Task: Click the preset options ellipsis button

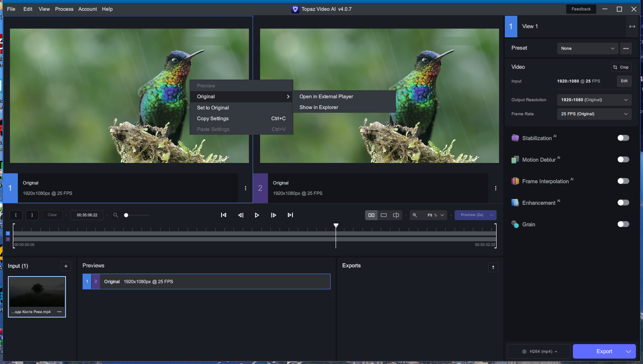Action: click(626, 49)
